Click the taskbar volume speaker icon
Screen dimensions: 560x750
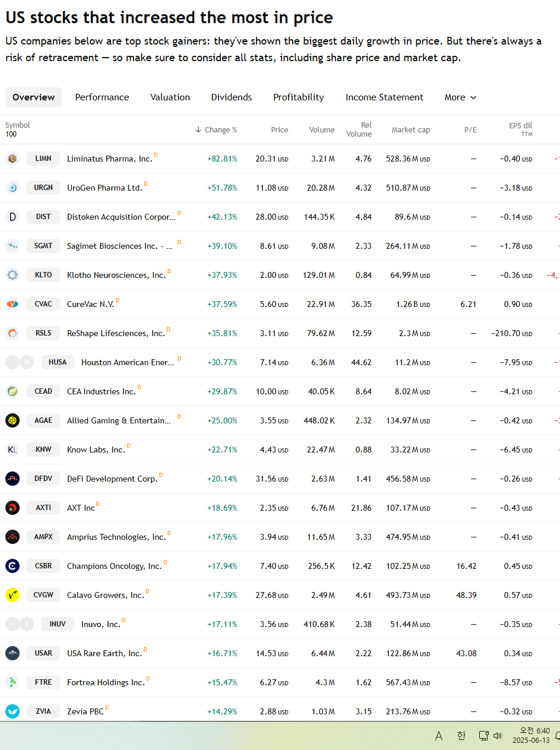point(498,736)
